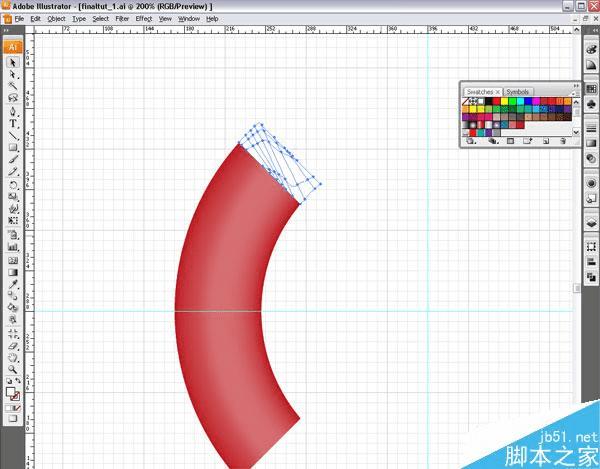Open the Graphic Styles panel icon
600x469 pixels.
click(591, 198)
